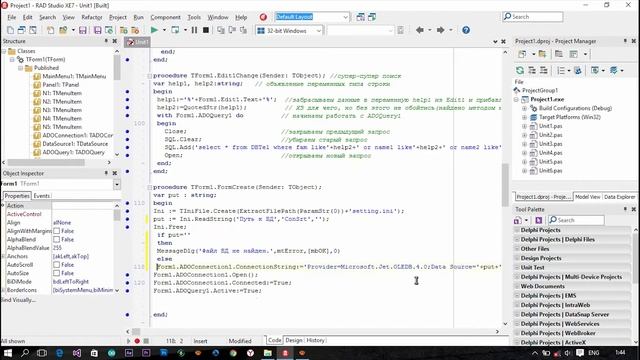Open the Run button dropdown arrow
This screenshot has height=360, width=640.
[x=164, y=30]
